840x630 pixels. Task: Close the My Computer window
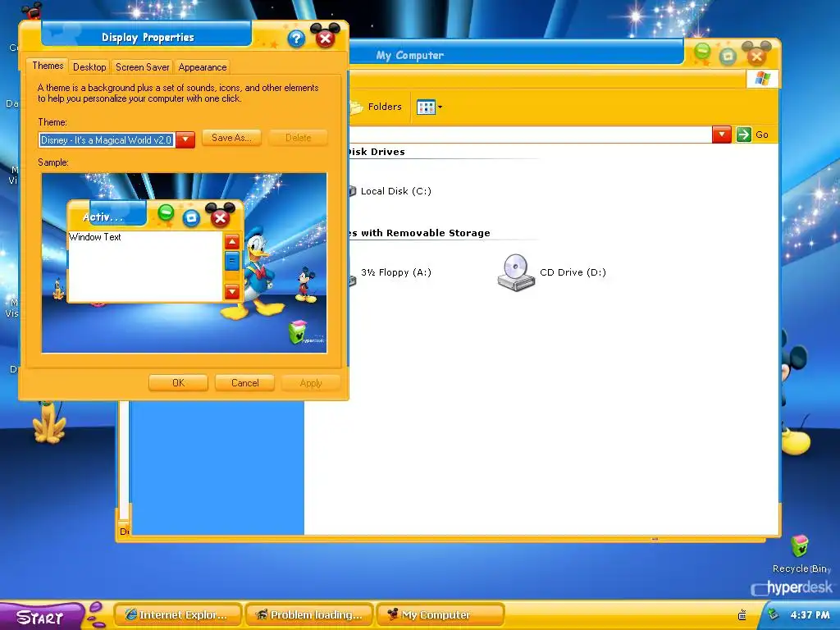point(756,56)
